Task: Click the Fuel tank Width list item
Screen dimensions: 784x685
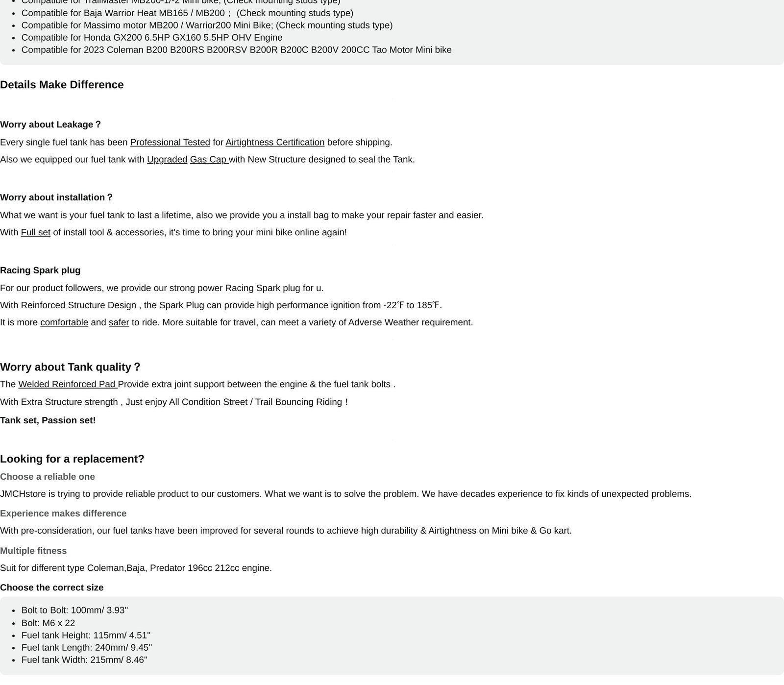Action: point(84,660)
